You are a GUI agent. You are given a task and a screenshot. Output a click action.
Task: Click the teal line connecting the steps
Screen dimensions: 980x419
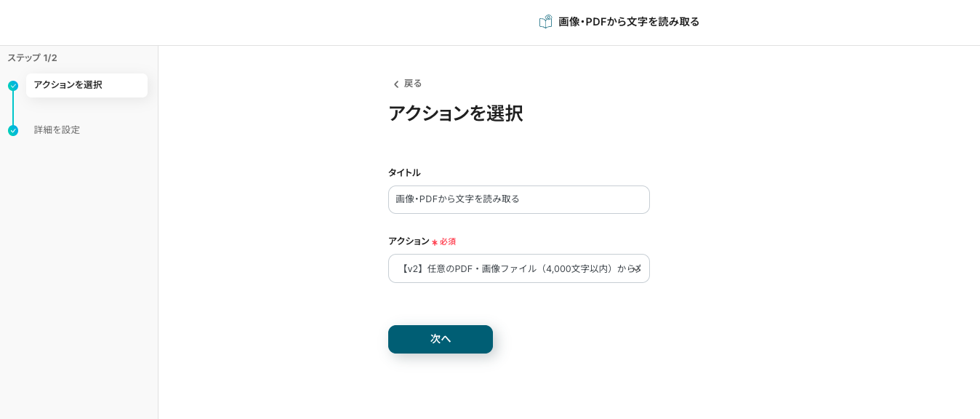13,108
